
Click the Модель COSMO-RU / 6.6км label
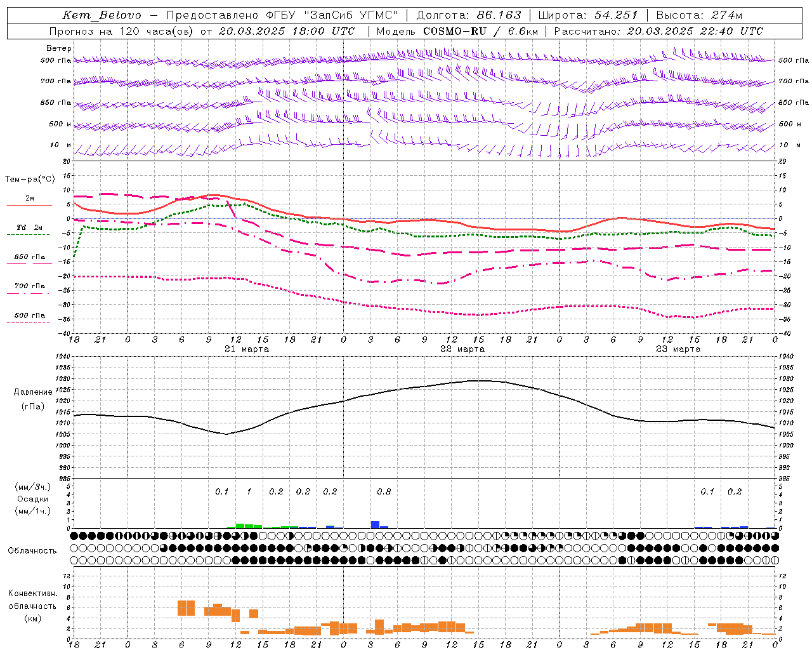click(457, 31)
